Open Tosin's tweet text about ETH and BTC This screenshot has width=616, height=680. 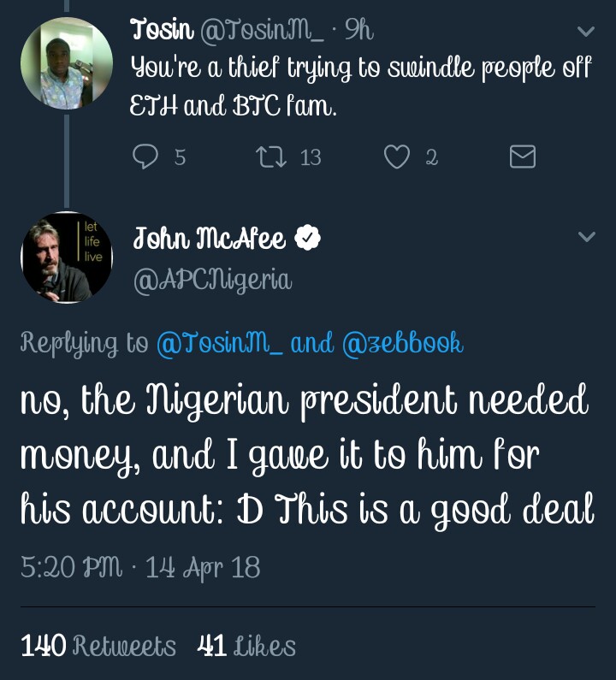click(x=359, y=86)
